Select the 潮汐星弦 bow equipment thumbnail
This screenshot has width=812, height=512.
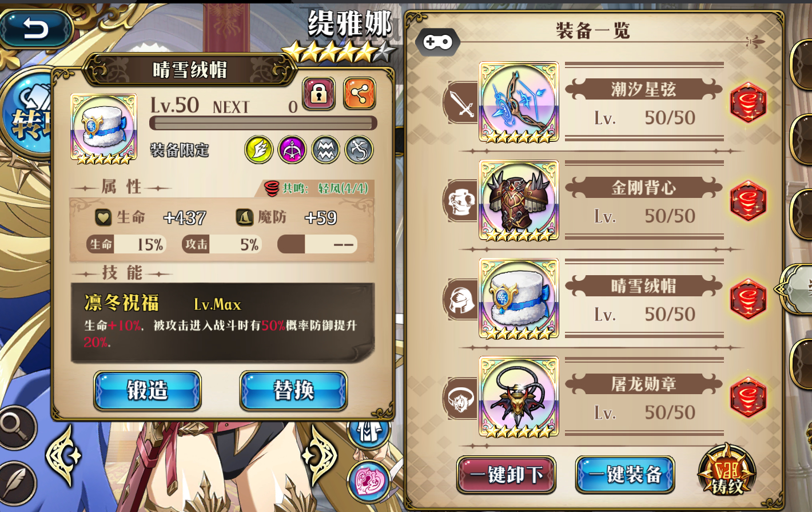[x=519, y=102]
